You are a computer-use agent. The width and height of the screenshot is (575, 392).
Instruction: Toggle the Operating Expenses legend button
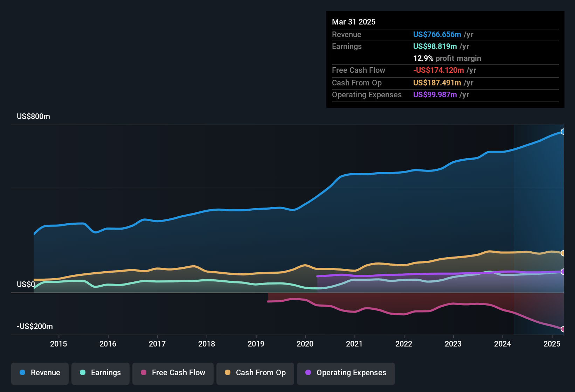346,373
